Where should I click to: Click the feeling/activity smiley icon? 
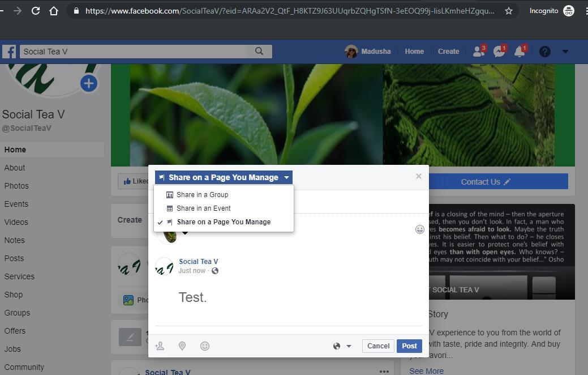(x=205, y=346)
